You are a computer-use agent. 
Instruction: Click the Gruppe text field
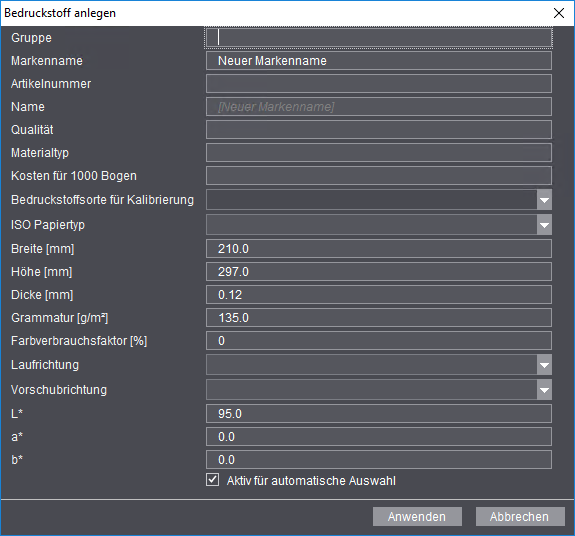coord(379,38)
